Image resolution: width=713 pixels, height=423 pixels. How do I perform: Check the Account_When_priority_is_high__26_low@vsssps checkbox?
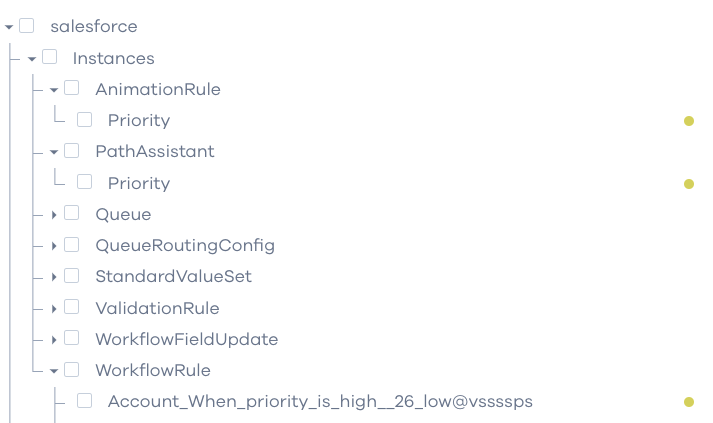coord(84,401)
